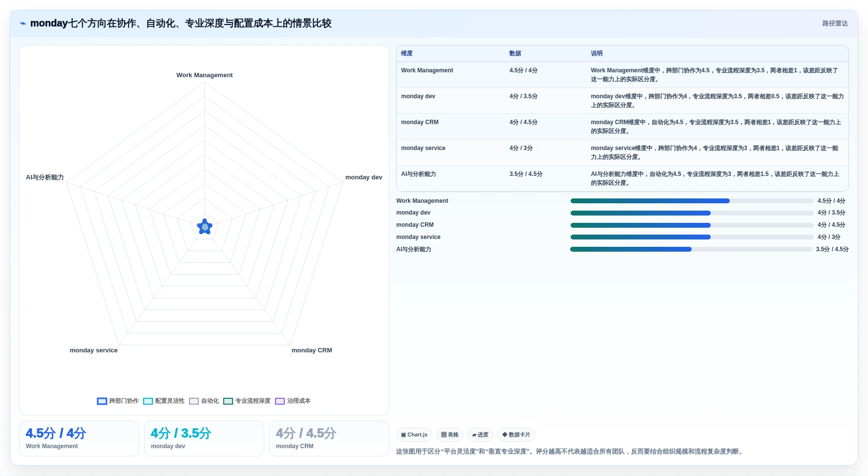868x476 pixels.
Task: Click the radar chart's center data point
Action: point(205,227)
